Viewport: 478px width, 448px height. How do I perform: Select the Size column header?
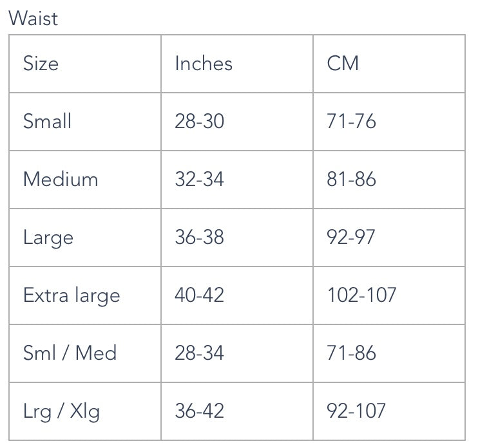tap(85, 64)
